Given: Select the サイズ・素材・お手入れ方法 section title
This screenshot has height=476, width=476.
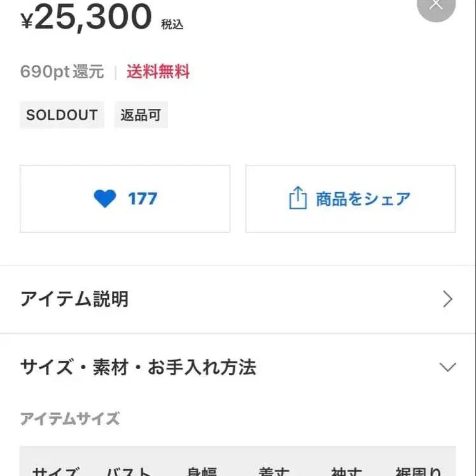Looking at the screenshot, I should (x=138, y=367).
